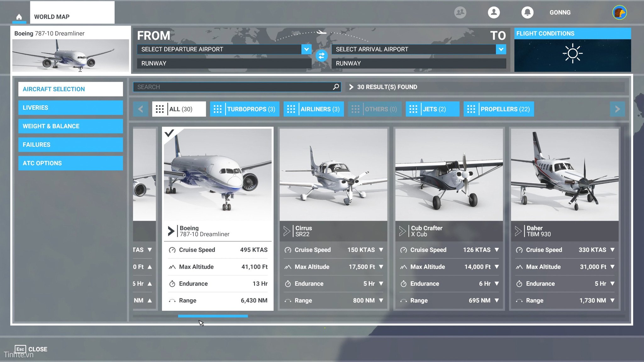The height and width of the screenshot is (362, 644).
Task: Click the search magnifier icon
Action: [x=336, y=87]
